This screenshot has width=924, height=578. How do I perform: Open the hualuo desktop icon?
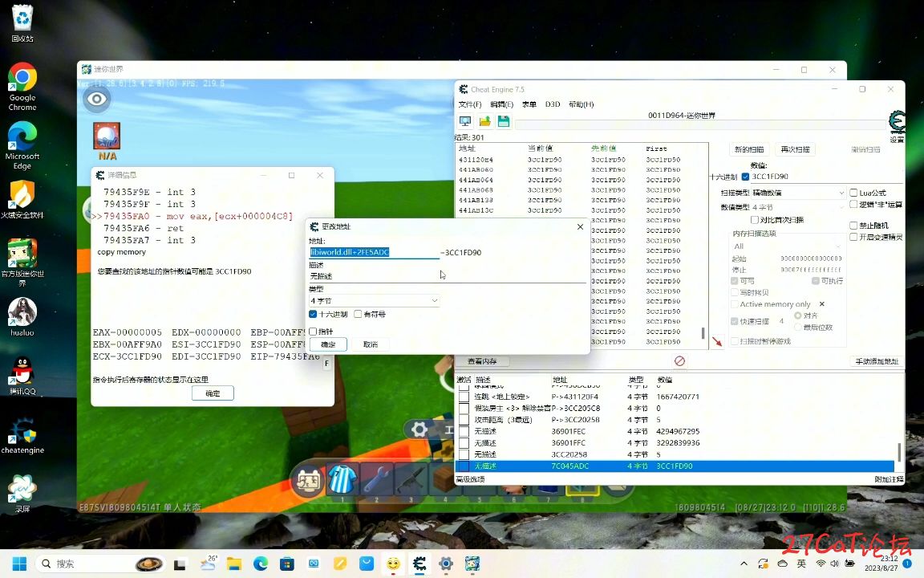tap(22, 317)
